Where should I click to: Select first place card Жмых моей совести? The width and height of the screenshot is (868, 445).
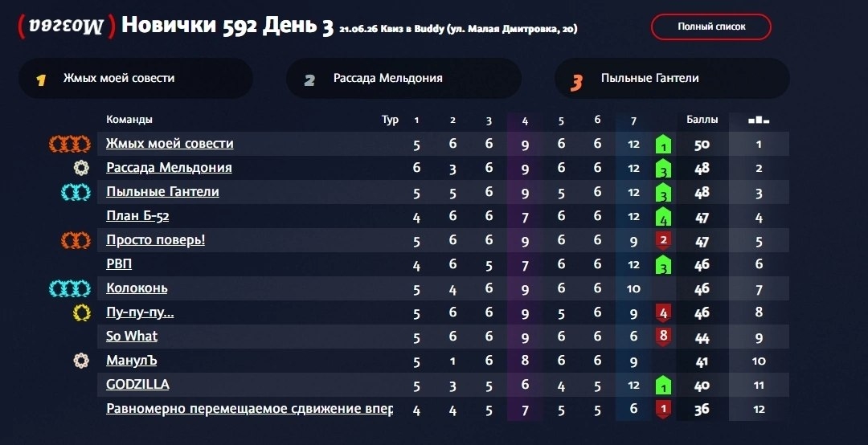[x=136, y=79]
